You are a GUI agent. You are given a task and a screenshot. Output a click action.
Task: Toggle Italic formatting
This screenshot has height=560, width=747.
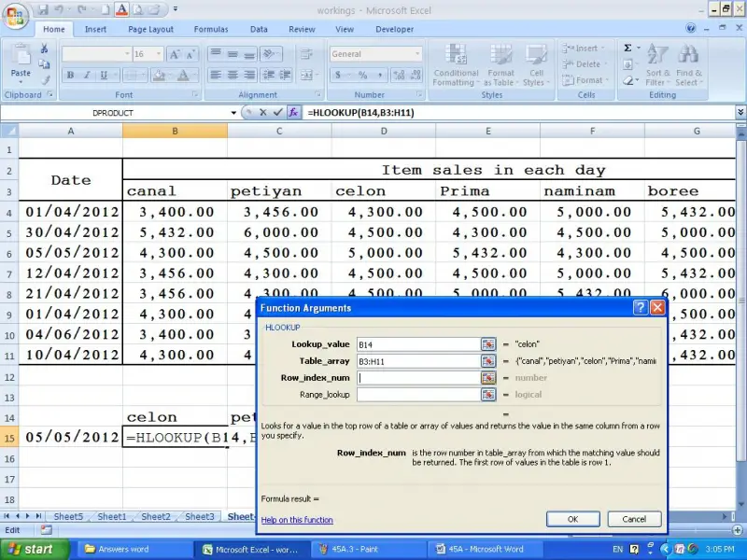click(87, 76)
